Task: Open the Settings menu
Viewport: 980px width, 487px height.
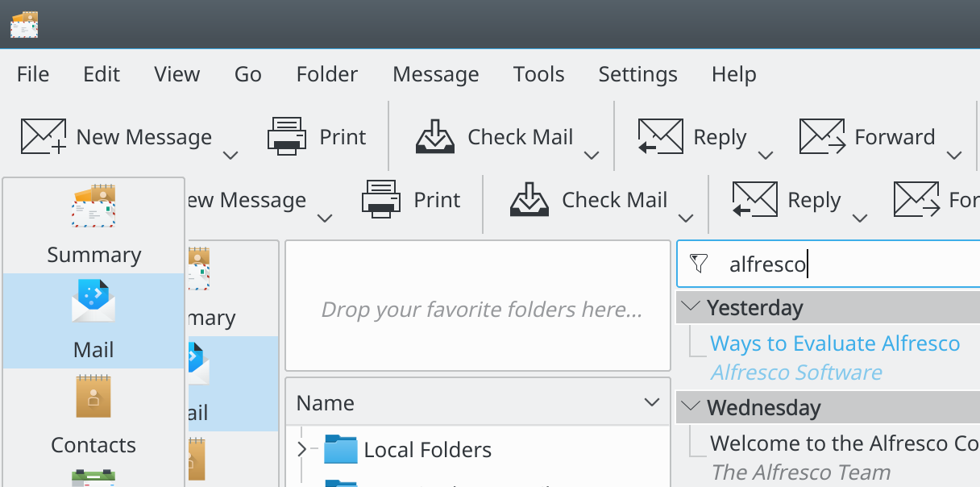Action: point(638,74)
